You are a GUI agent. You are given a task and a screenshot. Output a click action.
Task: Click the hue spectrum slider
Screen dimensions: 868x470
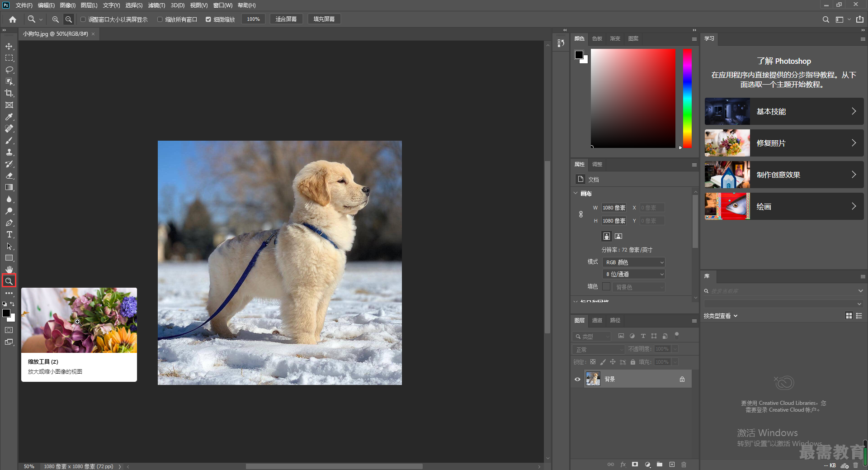click(687, 98)
